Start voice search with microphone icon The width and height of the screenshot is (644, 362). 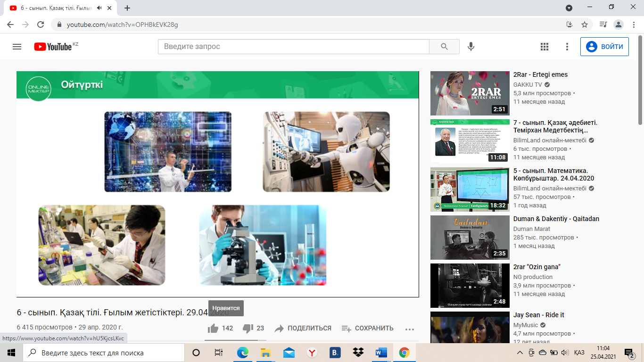click(471, 47)
